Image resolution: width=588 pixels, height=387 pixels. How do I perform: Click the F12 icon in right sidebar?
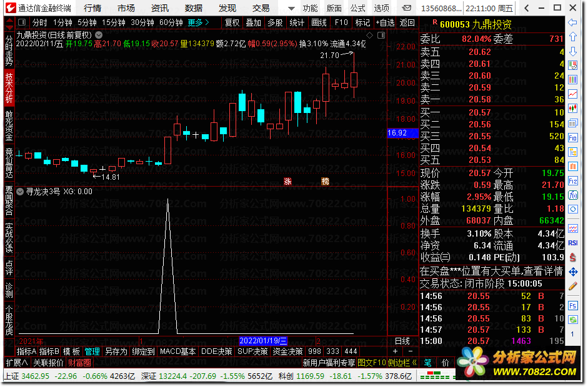(572, 181)
